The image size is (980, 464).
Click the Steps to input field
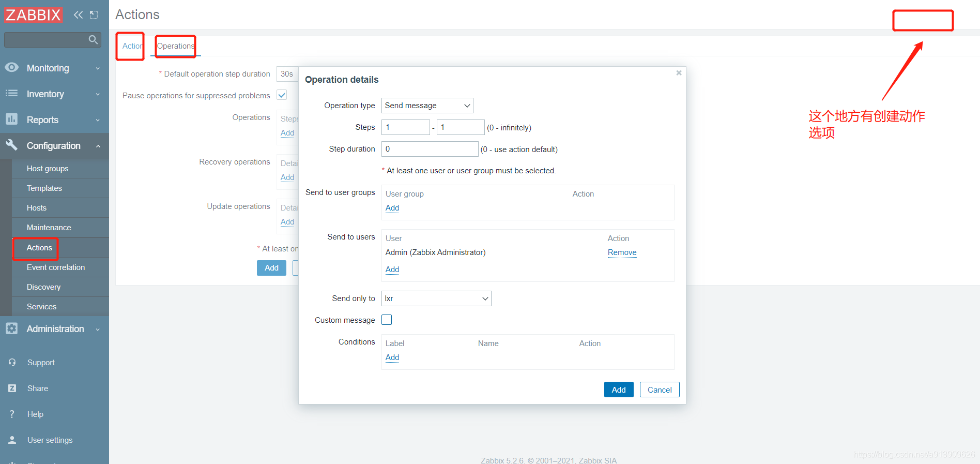point(461,127)
